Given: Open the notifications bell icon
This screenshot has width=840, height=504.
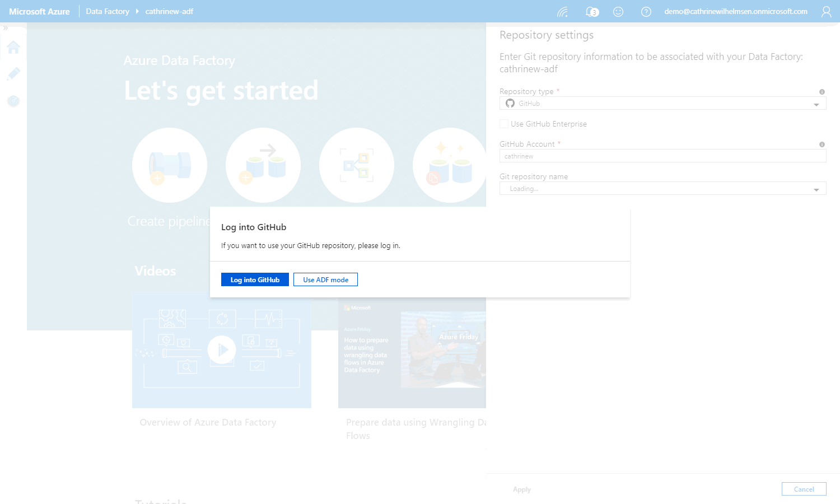Looking at the screenshot, I should click(591, 12).
